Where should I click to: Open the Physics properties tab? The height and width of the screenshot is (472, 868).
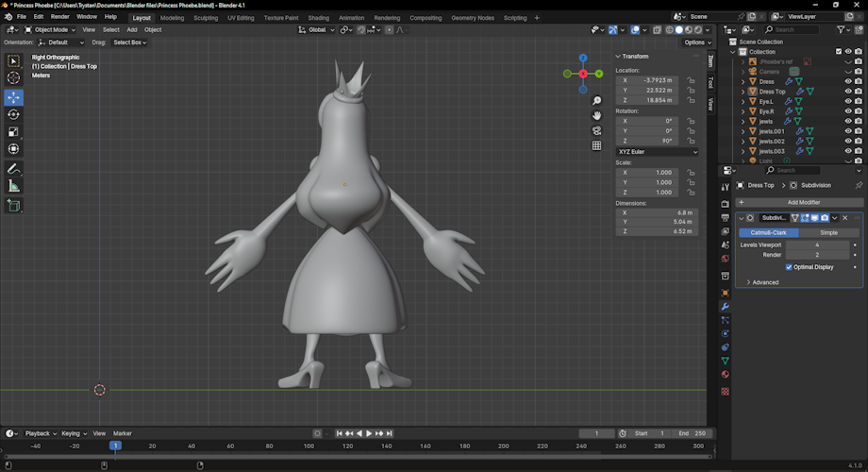(x=725, y=333)
